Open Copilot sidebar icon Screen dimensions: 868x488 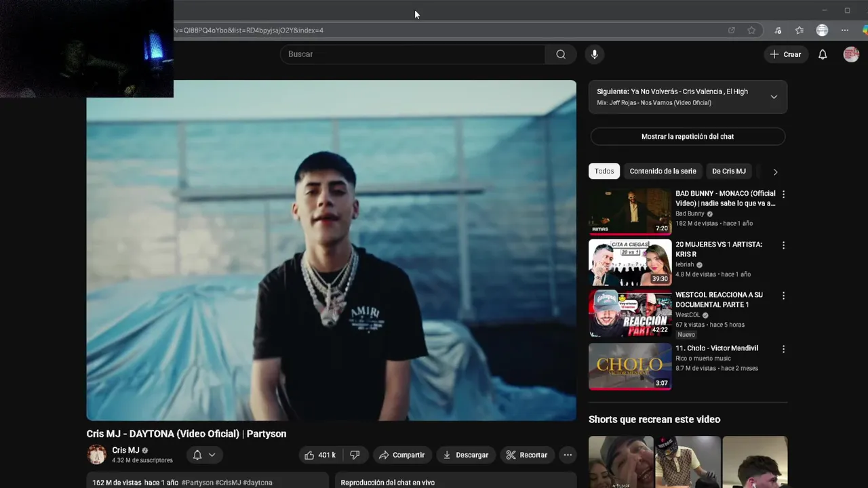865,30
